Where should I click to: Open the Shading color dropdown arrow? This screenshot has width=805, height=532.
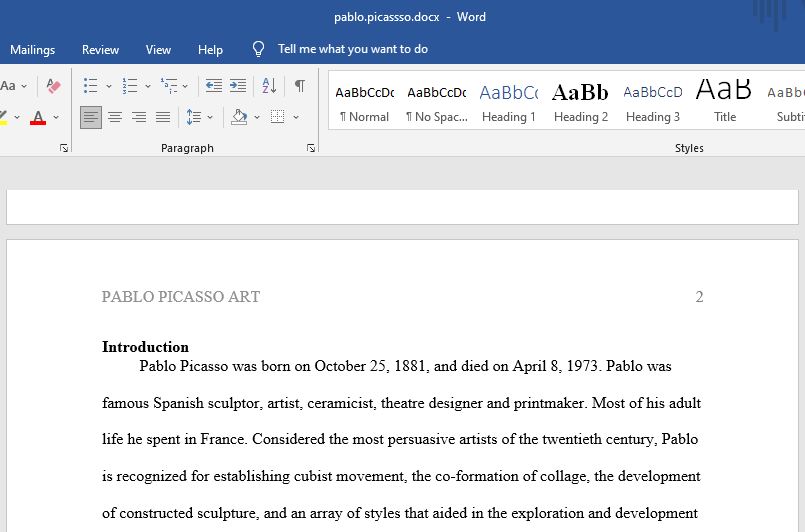tap(257, 118)
